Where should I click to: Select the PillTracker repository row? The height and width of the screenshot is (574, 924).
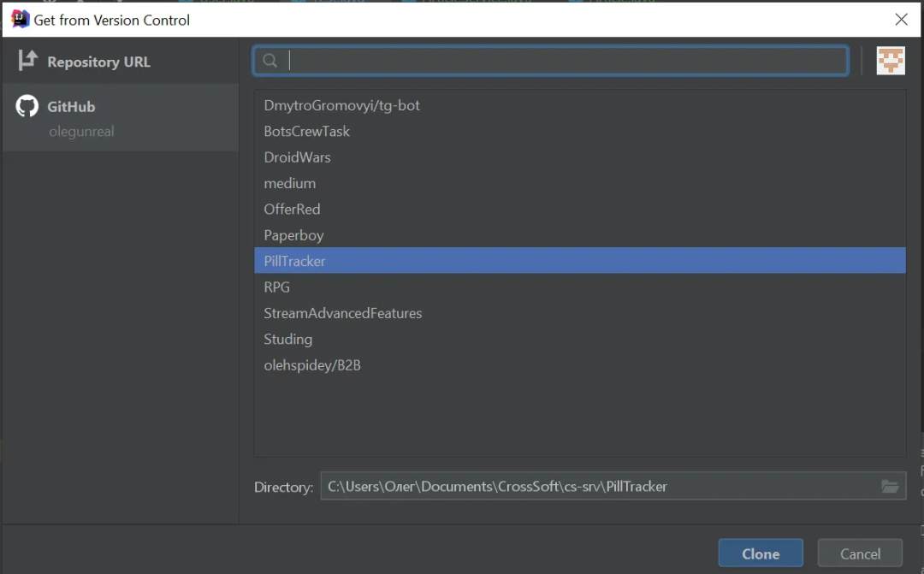(580, 260)
